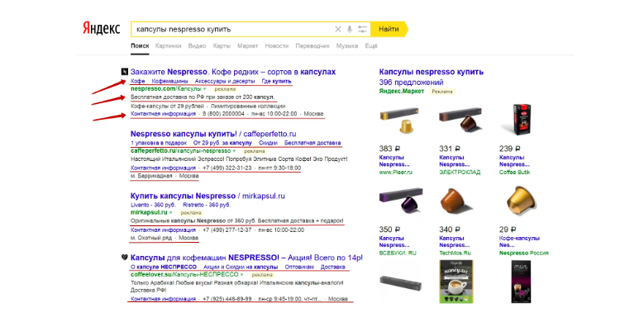Screen dimensions: 644x322
Task: Click inside the search input field
Action: tap(232, 29)
